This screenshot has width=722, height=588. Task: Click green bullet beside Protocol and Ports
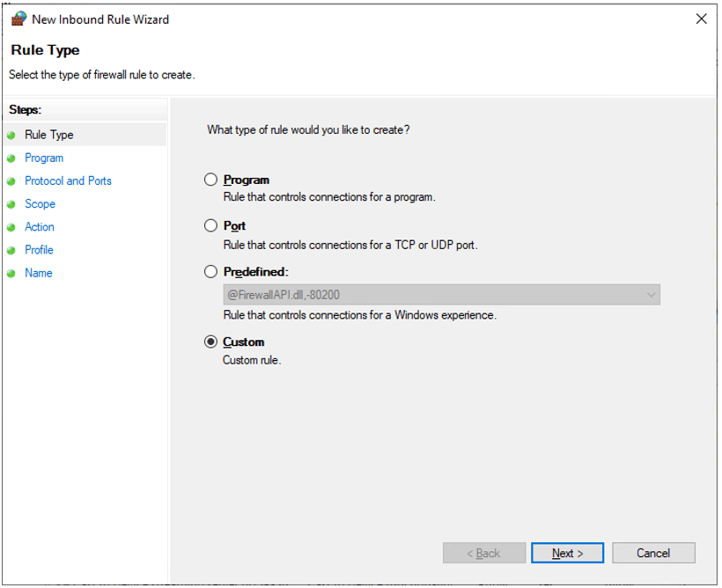[x=11, y=181]
